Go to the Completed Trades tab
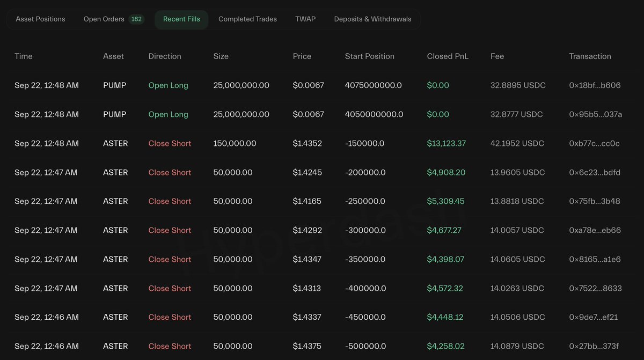The height and width of the screenshot is (360, 644). coord(247,19)
